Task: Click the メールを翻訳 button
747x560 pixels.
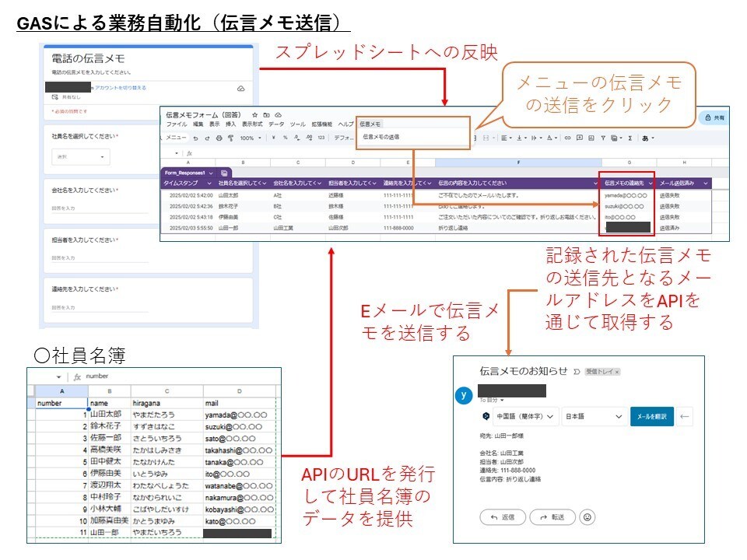Action: click(652, 417)
